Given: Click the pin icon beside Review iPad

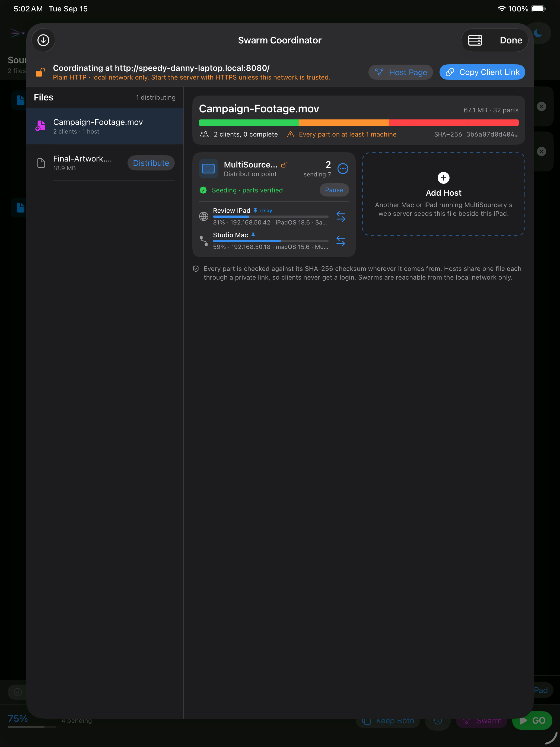Looking at the screenshot, I should pyautogui.click(x=255, y=210).
